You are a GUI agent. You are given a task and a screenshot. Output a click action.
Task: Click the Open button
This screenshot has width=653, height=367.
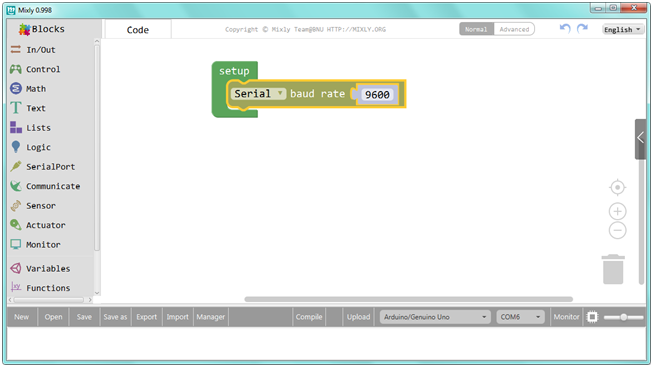coord(53,317)
